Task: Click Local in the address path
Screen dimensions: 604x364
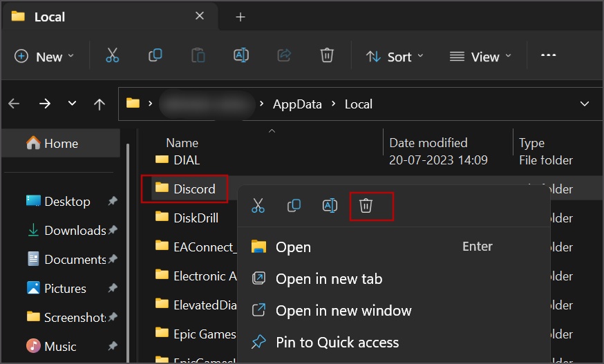Action: (x=358, y=104)
